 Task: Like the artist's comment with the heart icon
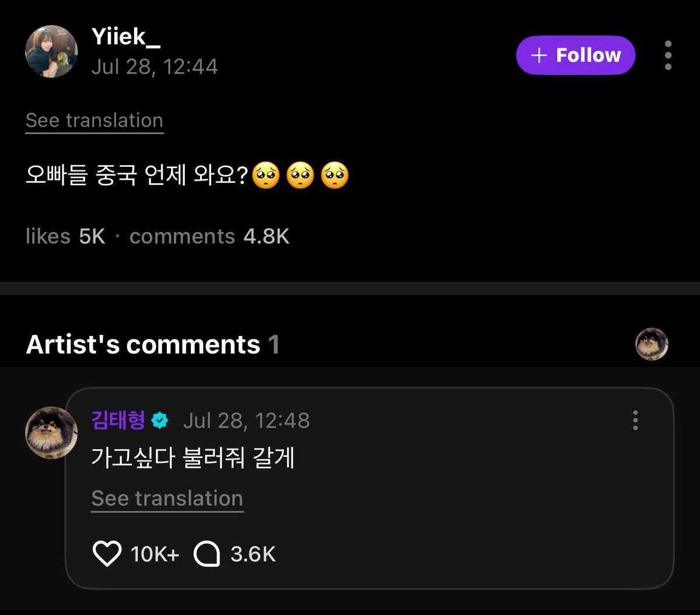(x=107, y=554)
